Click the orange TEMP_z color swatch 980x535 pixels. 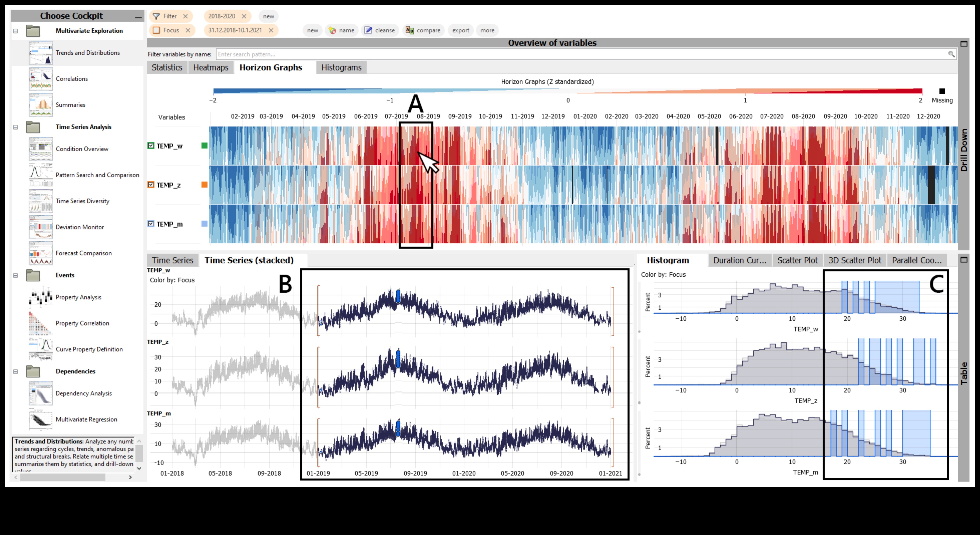tap(204, 185)
